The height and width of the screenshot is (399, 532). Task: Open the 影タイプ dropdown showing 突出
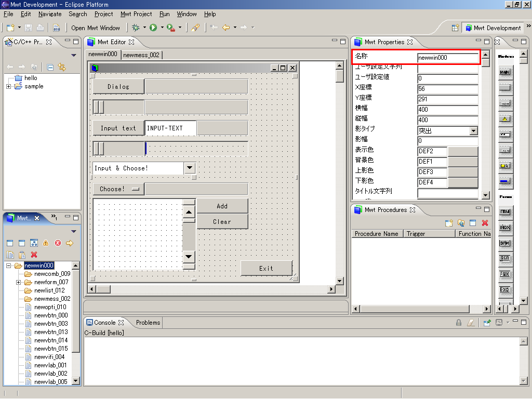click(x=473, y=131)
